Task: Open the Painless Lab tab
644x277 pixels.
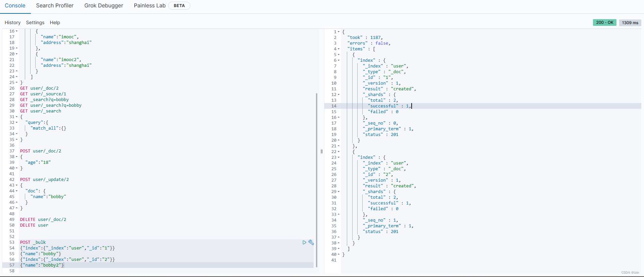Action: pyautogui.click(x=150, y=6)
